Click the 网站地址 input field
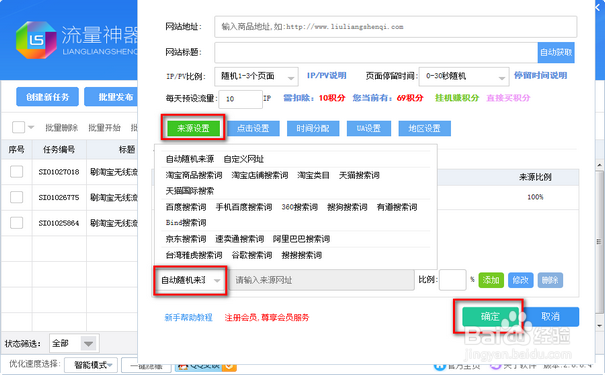The width and height of the screenshot is (605, 375). [x=395, y=27]
